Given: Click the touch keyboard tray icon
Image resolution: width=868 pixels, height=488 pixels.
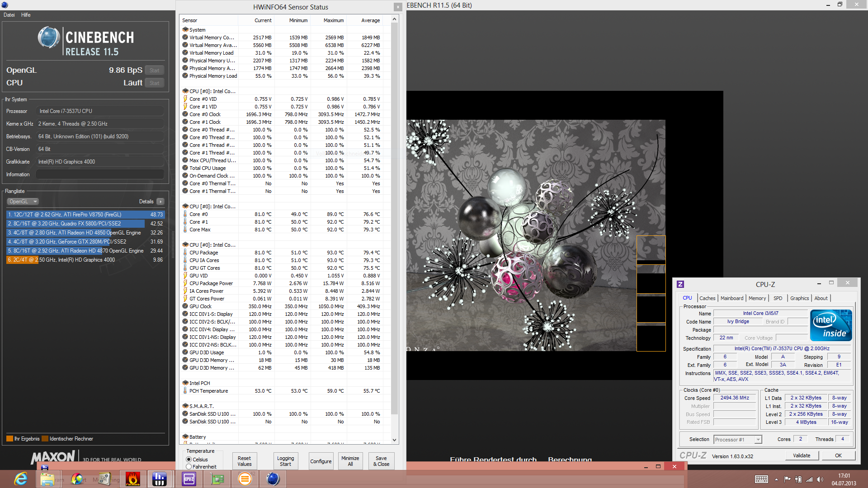Looking at the screenshot, I should tap(761, 479).
